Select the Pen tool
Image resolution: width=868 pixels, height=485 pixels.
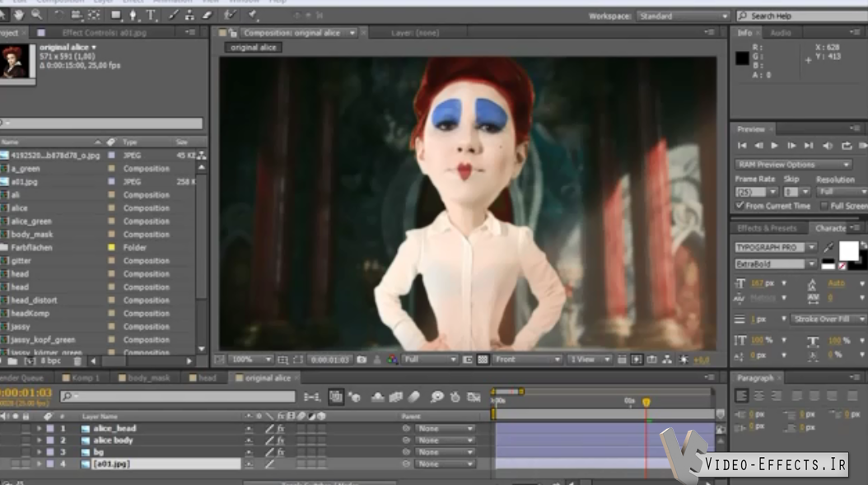tap(133, 16)
